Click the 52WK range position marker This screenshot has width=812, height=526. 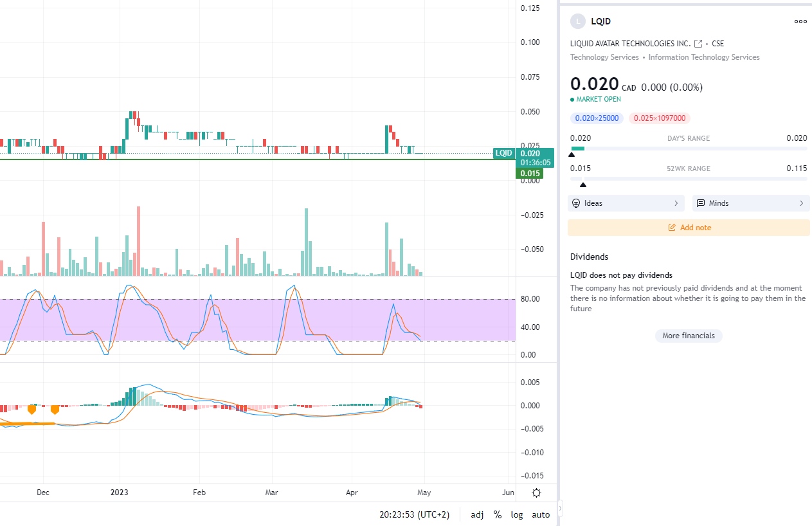click(x=583, y=185)
